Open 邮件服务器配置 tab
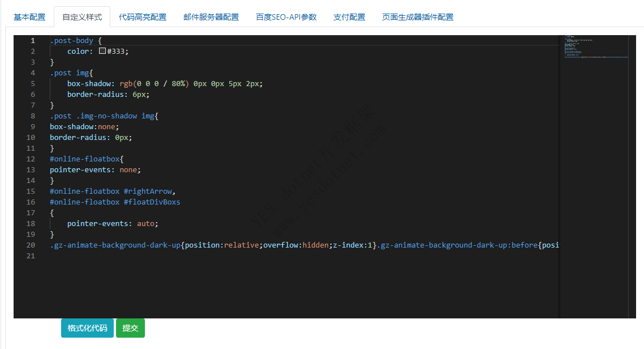Screen dimensions: 644x349 (211, 17)
